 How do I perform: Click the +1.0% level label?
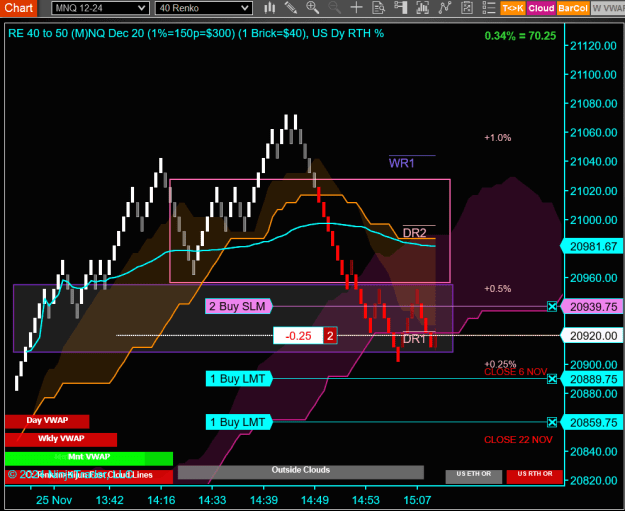(x=497, y=138)
